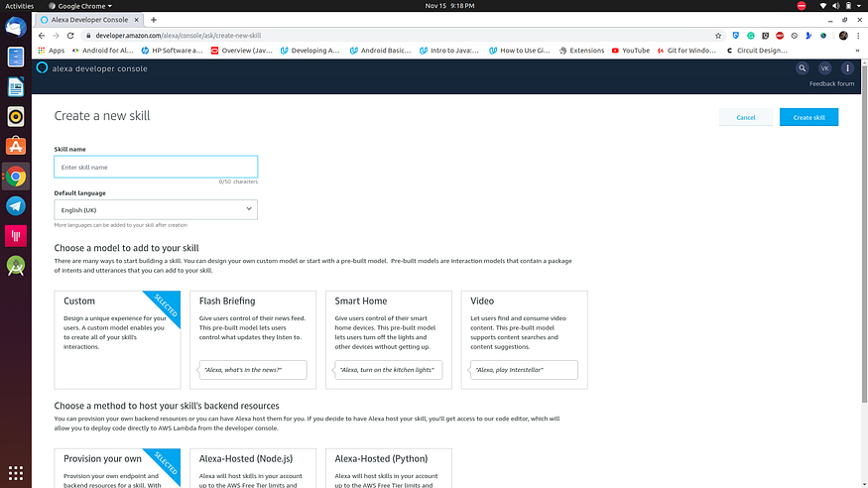Click the alexa developer console title

point(99,68)
